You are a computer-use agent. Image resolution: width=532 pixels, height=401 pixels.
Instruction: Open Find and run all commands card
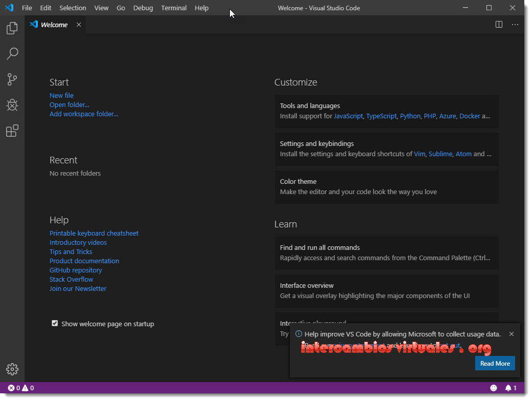(387, 253)
